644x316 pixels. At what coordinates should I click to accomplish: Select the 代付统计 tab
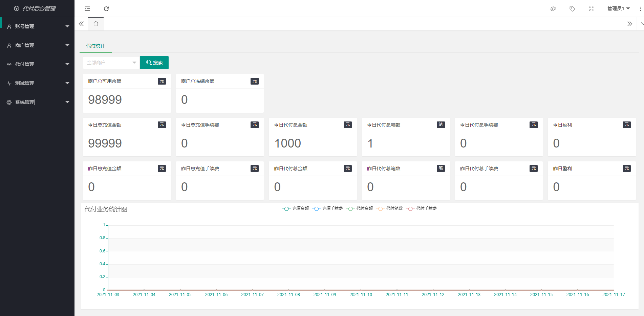(95, 46)
